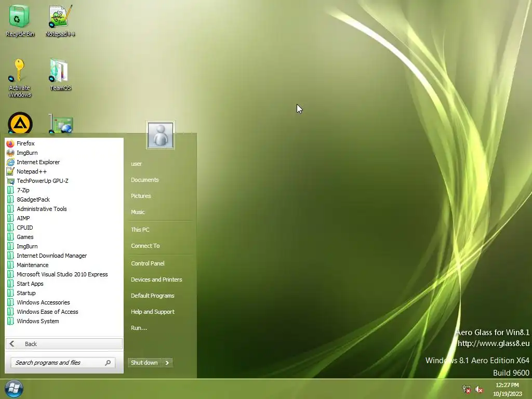Click the network status tray icon

(x=467, y=389)
